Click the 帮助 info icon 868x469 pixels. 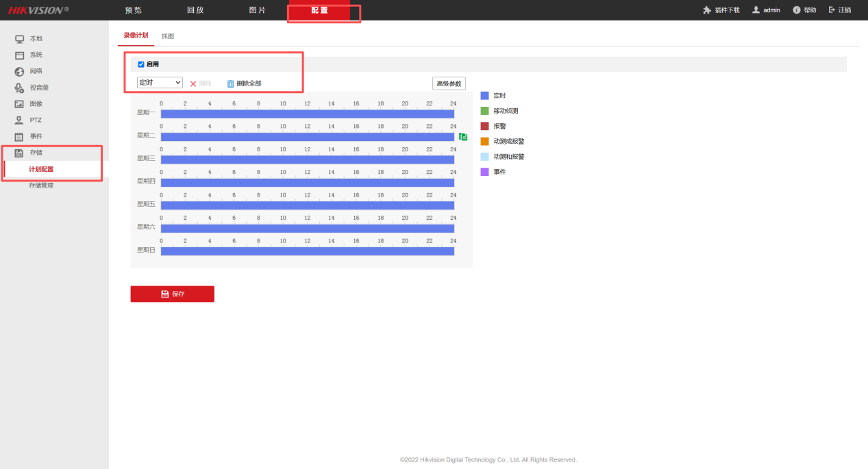797,10
